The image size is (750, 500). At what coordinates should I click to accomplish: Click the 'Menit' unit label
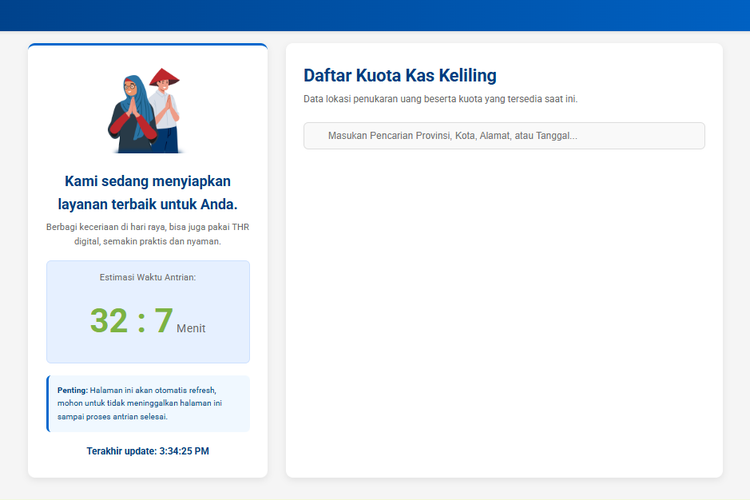coord(191,328)
